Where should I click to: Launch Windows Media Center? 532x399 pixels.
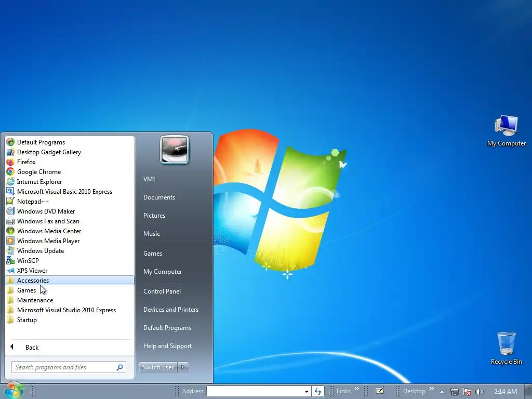point(70,231)
